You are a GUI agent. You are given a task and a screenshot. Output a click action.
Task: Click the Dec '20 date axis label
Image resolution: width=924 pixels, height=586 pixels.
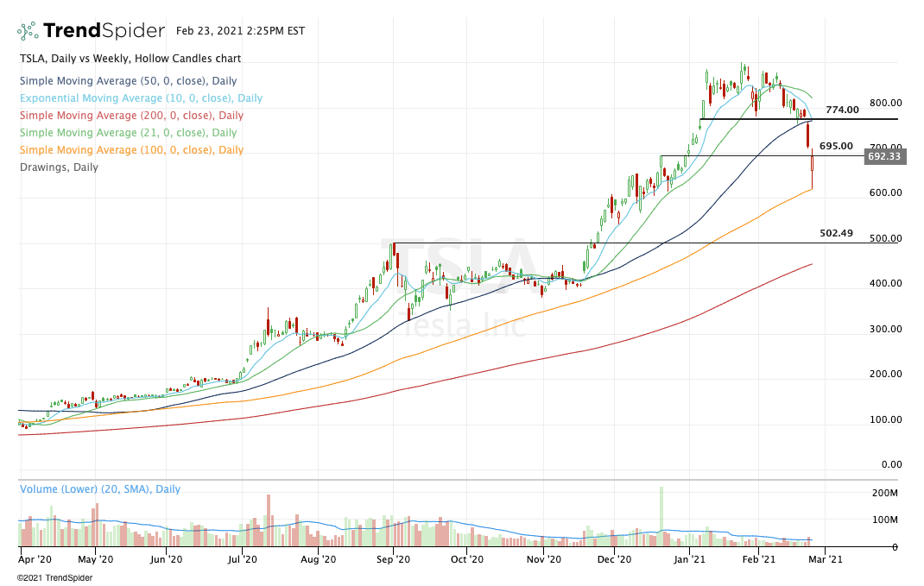coord(614,559)
